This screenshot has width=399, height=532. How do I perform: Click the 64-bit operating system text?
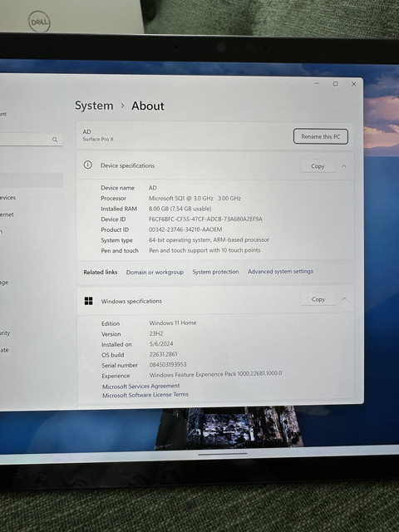[209, 240]
